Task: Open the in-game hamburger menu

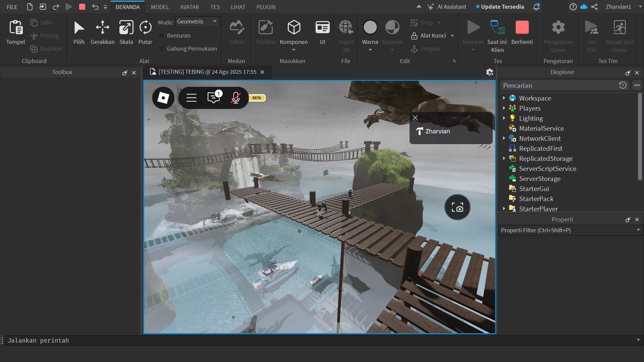Action: tap(192, 98)
